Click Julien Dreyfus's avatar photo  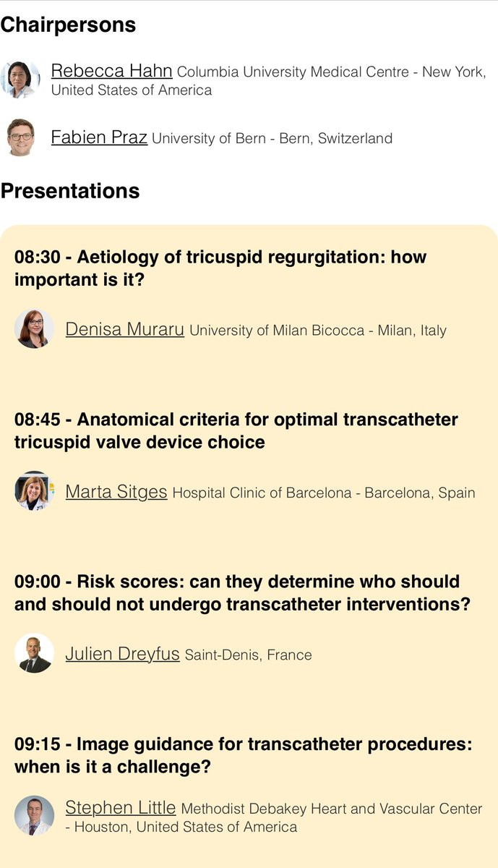click(x=34, y=654)
